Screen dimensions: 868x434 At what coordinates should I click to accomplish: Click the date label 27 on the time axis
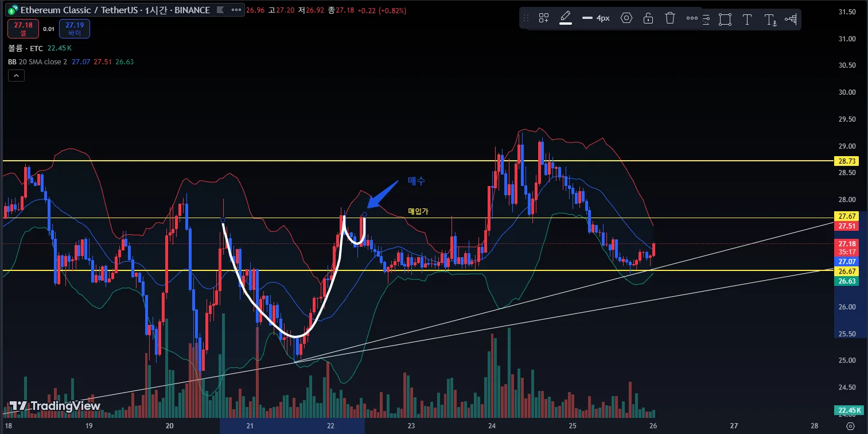tap(734, 426)
